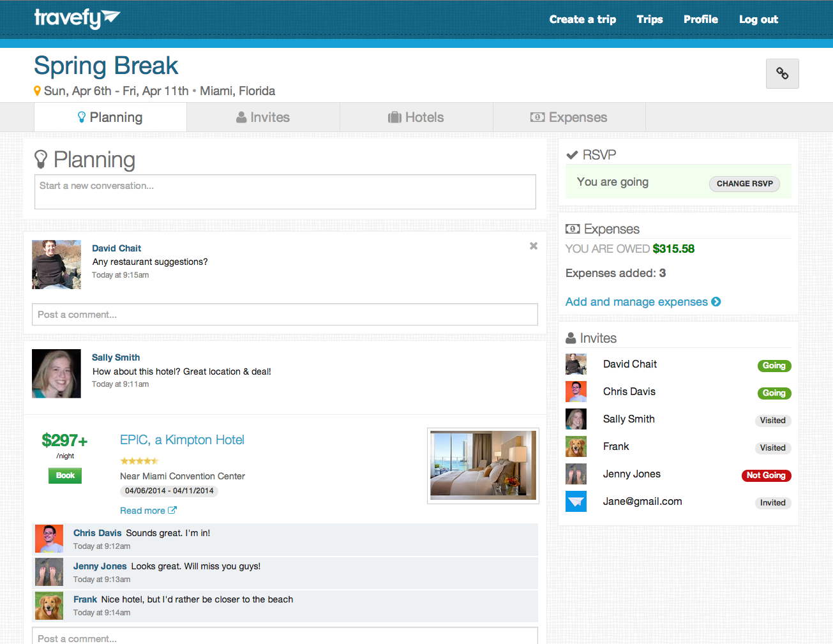The height and width of the screenshot is (644, 833).
Task: Book the EPIC Kimpton hotel
Action: (65, 476)
